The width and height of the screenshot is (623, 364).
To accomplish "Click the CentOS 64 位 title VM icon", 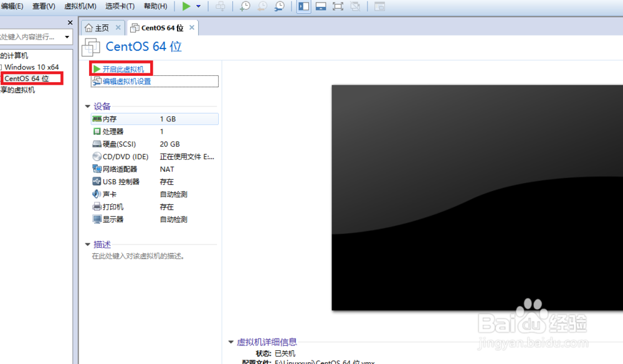I will [91, 47].
